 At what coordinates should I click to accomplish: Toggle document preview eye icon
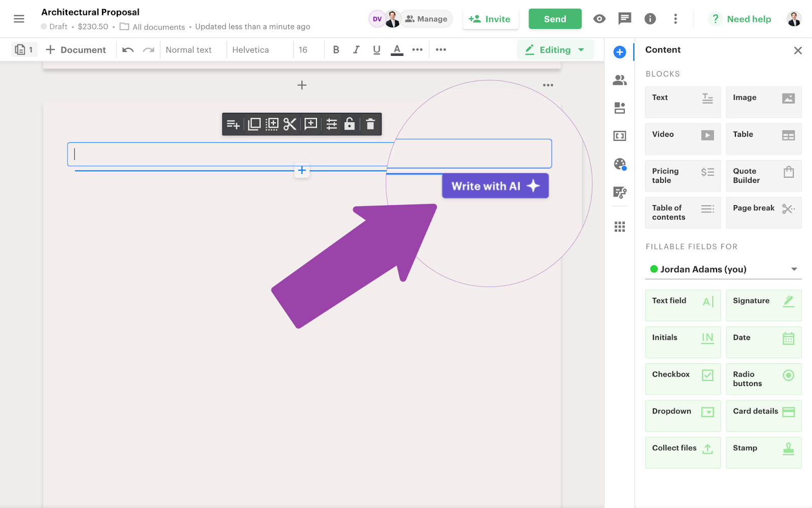click(x=599, y=19)
